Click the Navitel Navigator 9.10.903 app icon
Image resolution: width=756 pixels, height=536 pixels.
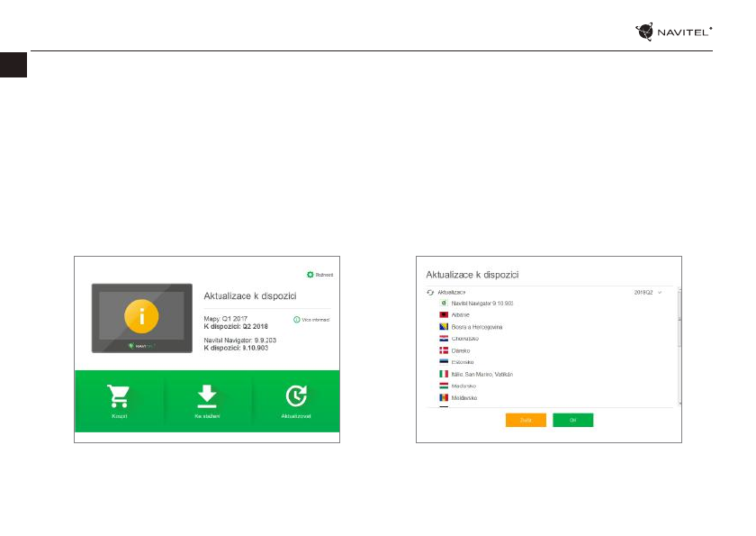444,303
